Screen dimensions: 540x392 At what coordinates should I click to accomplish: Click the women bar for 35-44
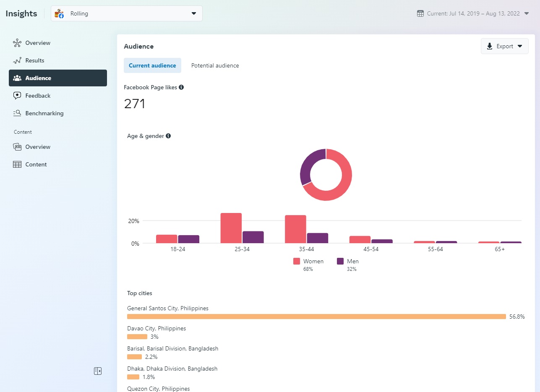click(x=295, y=229)
